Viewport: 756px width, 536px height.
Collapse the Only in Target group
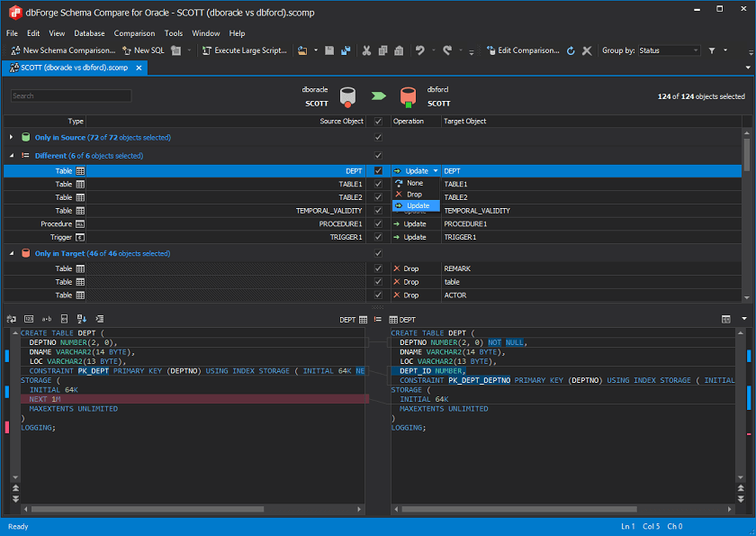[x=11, y=254]
